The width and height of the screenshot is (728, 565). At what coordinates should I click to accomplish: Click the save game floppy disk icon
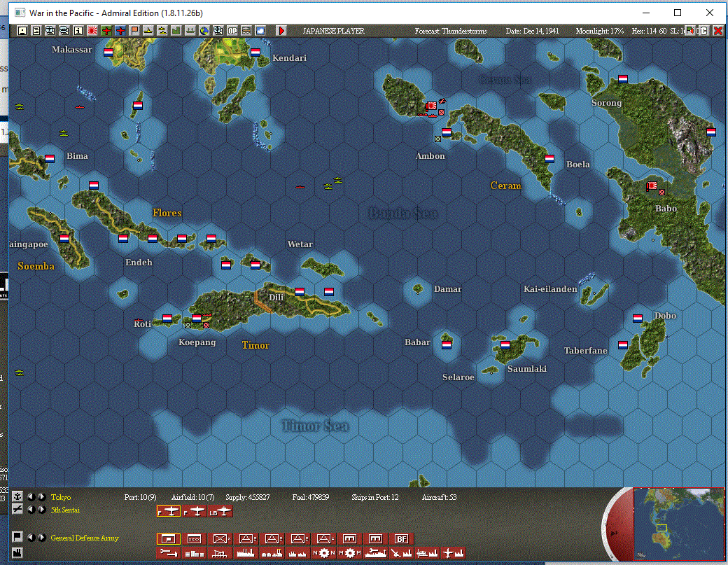point(22,31)
